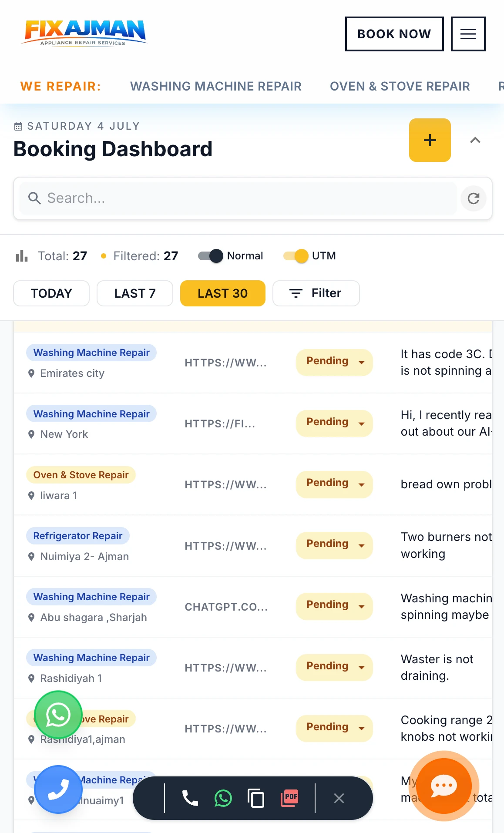Image resolution: width=504 pixels, height=833 pixels.
Task: Tap the green floating WhatsApp bubble
Action: (x=58, y=715)
